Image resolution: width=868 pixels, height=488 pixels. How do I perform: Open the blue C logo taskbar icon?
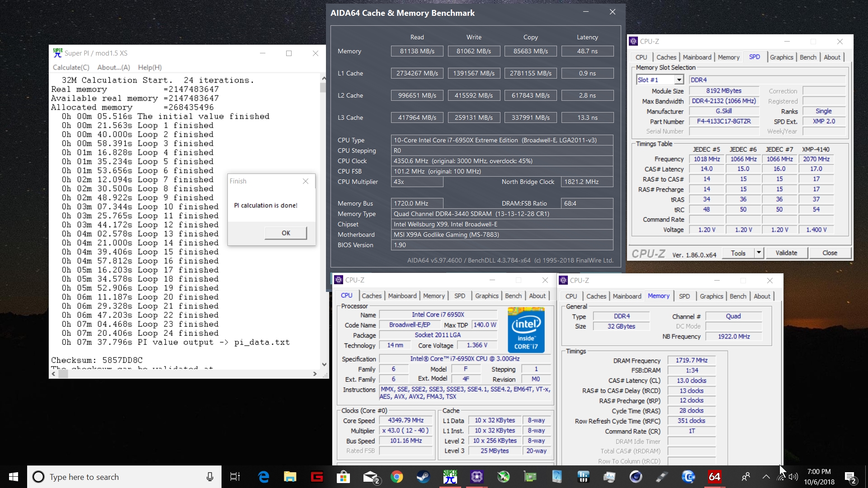[x=688, y=477]
